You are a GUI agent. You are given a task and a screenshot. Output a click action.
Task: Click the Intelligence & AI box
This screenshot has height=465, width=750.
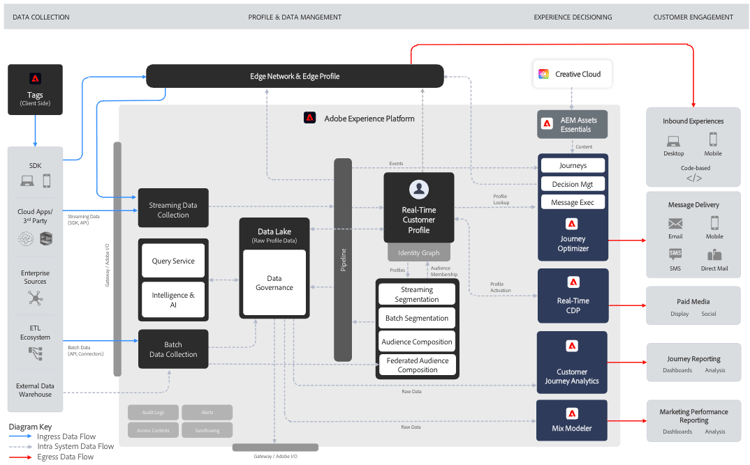pyautogui.click(x=173, y=300)
